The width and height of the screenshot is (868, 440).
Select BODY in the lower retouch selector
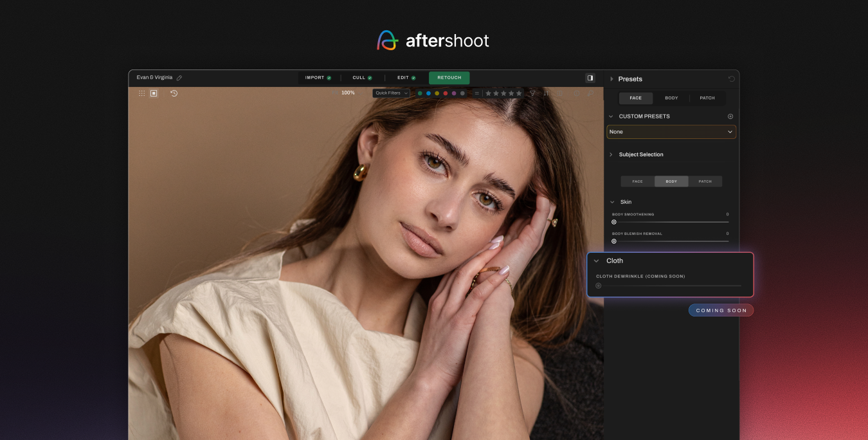click(x=671, y=181)
